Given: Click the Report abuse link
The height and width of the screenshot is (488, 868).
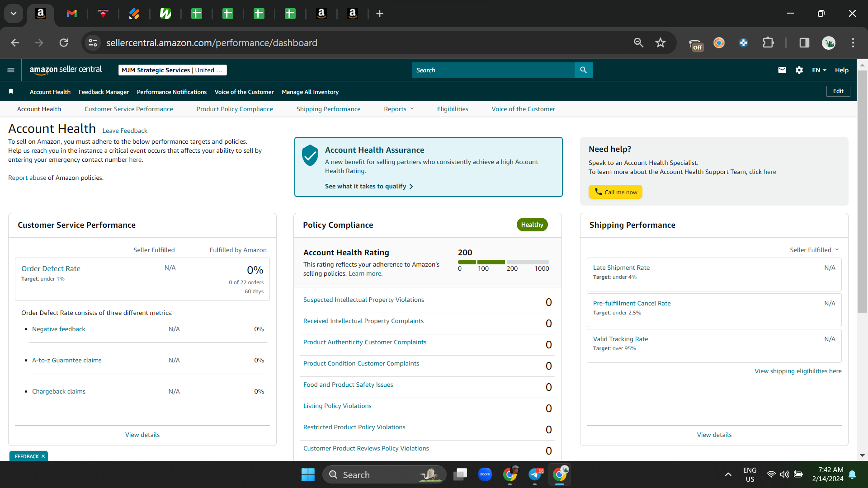Looking at the screenshot, I should click(27, 178).
